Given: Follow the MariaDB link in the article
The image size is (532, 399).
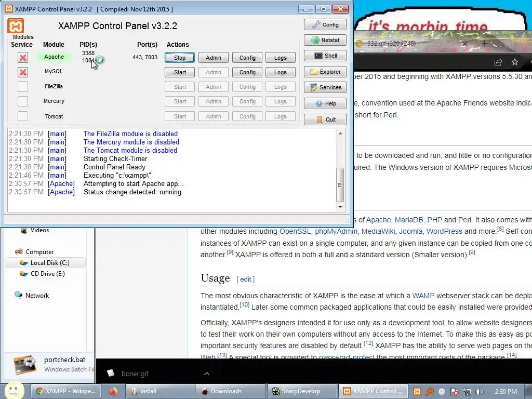Looking at the screenshot, I should pyautogui.click(x=409, y=220).
